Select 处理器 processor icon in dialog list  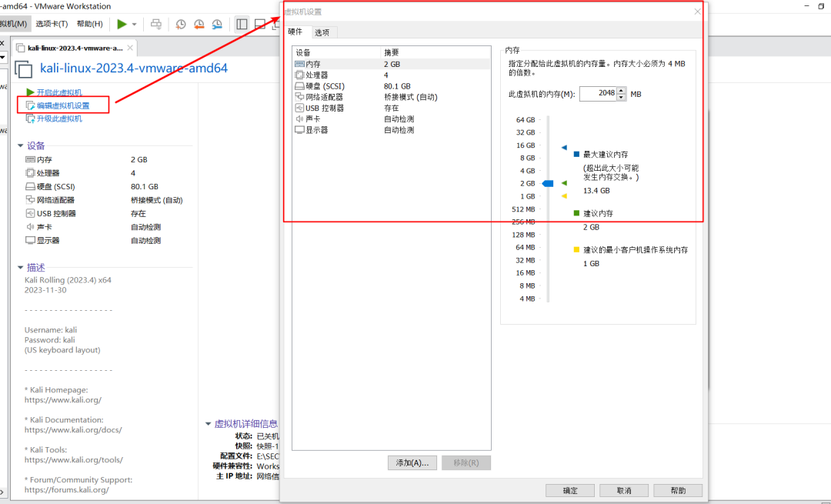(299, 75)
